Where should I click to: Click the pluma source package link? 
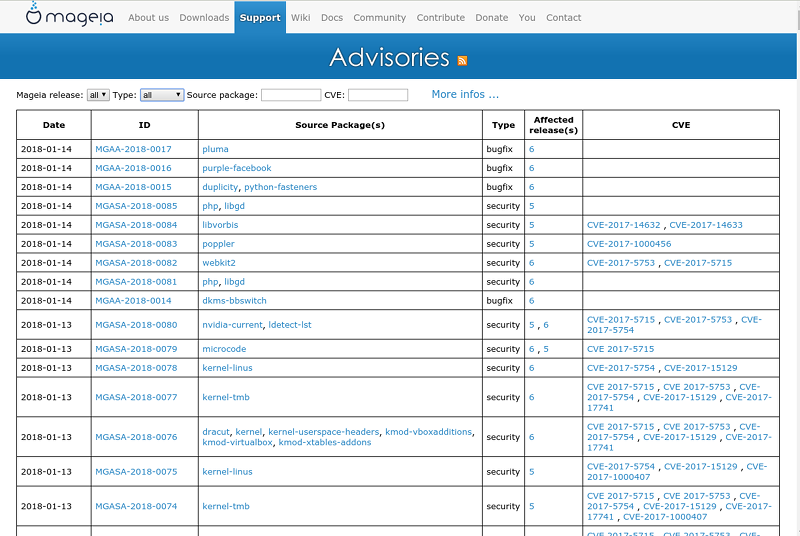point(215,149)
